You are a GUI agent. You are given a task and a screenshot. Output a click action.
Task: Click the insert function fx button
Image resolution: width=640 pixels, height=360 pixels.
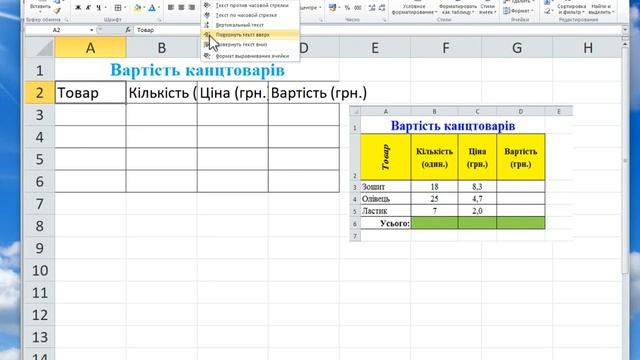pos(128,30)
